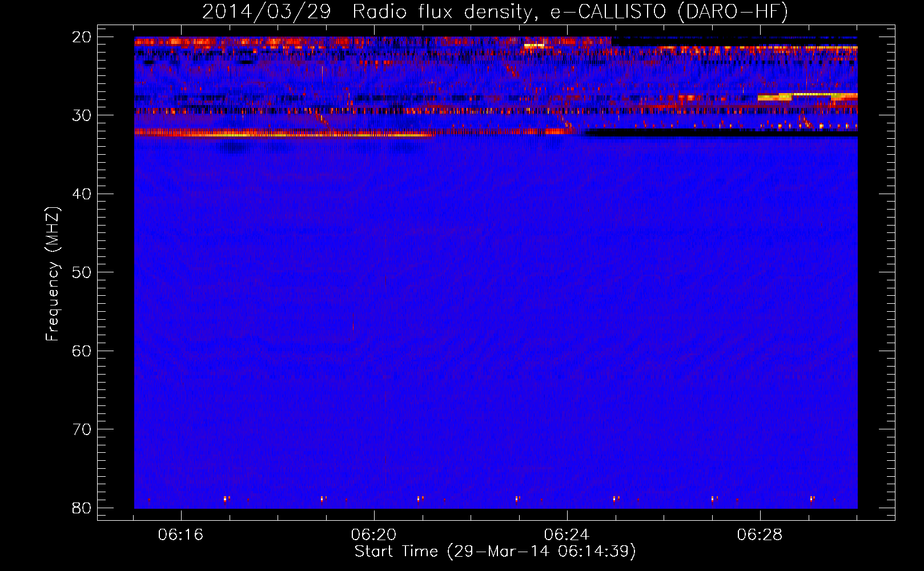
Task: Click the time tick label '06:24'
Action: click(567, 535)
